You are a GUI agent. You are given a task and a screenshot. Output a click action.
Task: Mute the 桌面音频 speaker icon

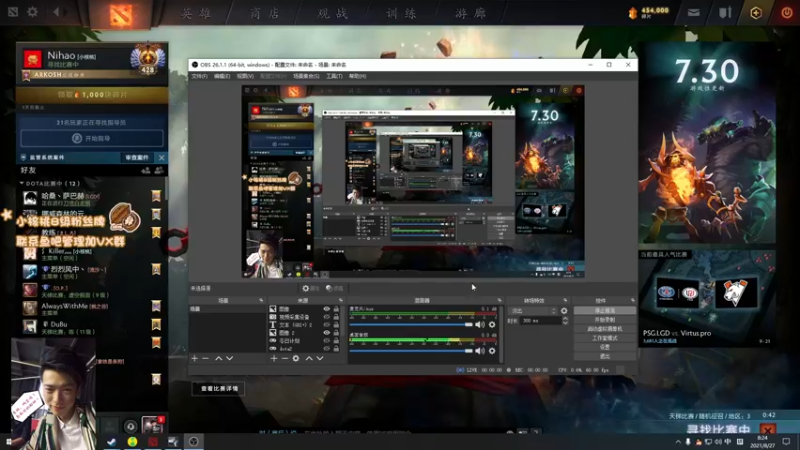[x=480, y=351]
